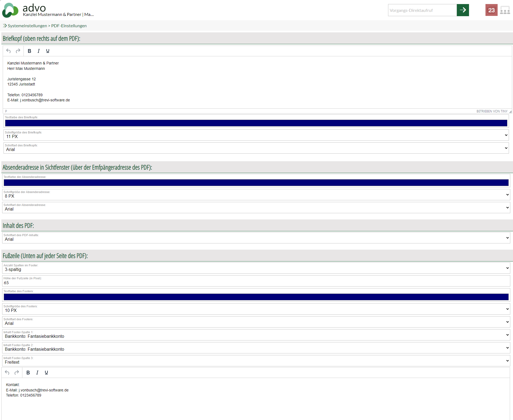Viewport: 513px width, 420px height.
Task: Toggle underline in the Briefkopf editor
Action: click(48, 51)
